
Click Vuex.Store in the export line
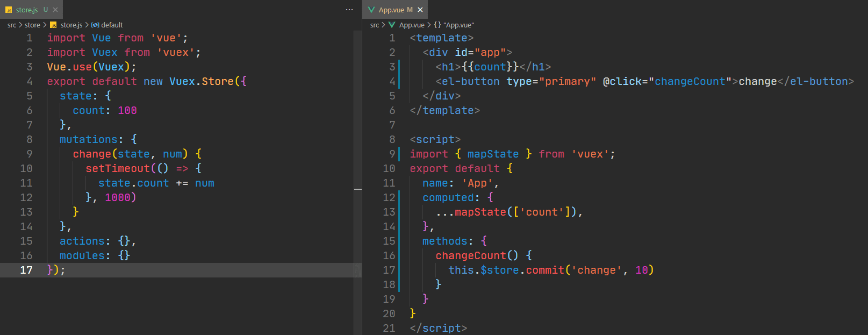coord(202,82)
